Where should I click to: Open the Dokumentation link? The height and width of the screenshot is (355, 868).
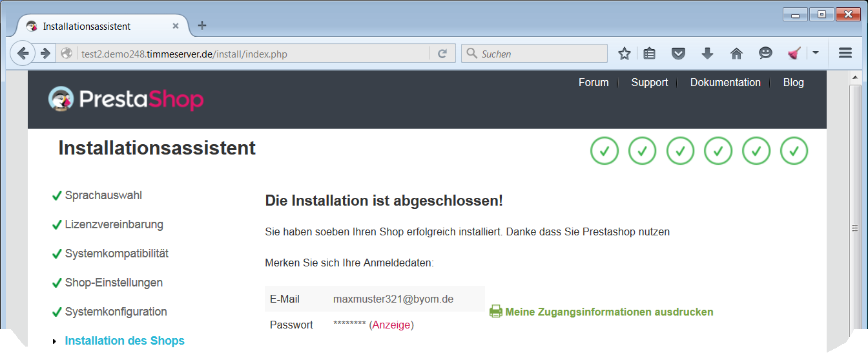point(725,82)
